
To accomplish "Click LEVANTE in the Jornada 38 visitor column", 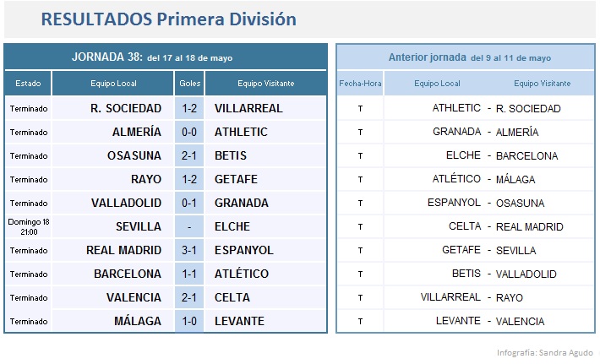I will 239,321.
